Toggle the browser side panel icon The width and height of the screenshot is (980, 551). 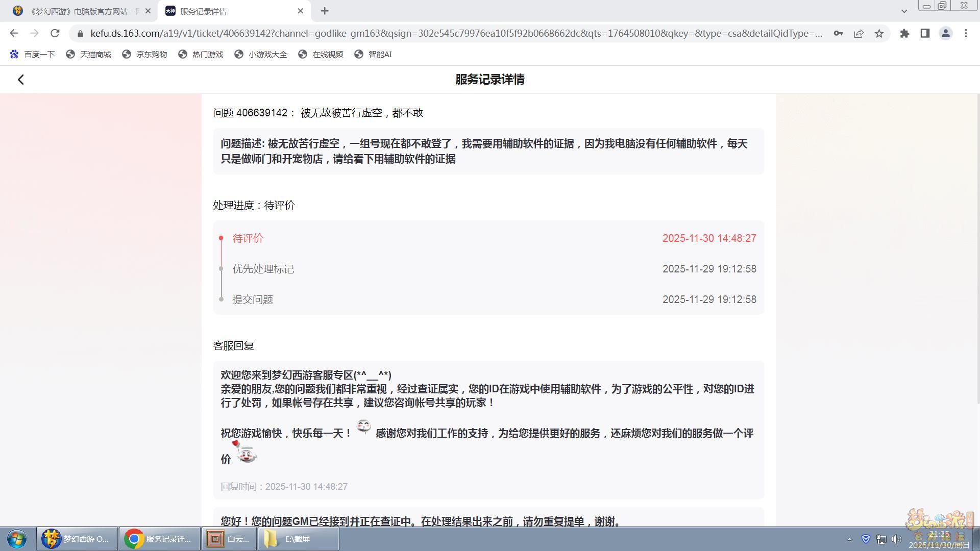[x=925, y=33]
